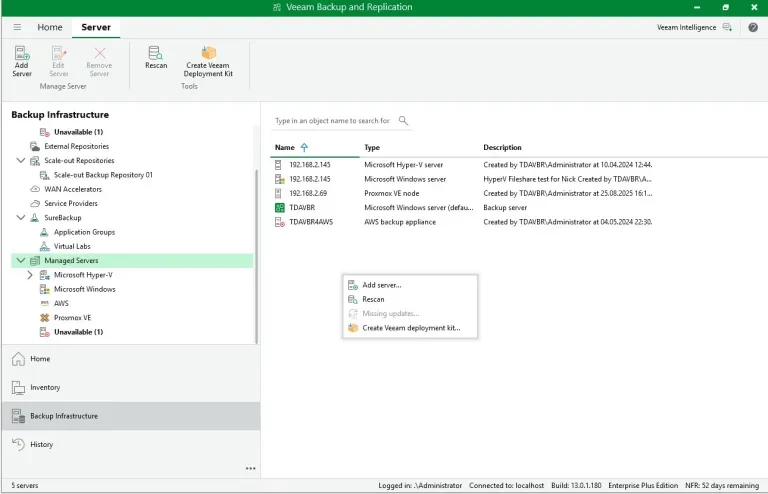The width and height of the screenshot is (768, 494).
Task: Click the Edit Server ribbon icon
Action: click(x=59, y=53)
